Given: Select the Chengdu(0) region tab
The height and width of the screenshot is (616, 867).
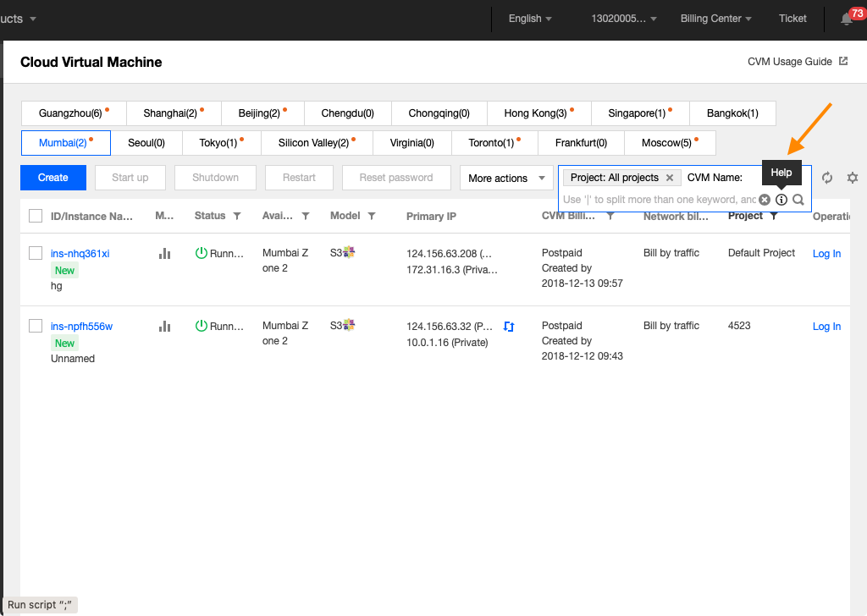Looking at the screenshot, I should pyautogui.click(x=348, y=113).
